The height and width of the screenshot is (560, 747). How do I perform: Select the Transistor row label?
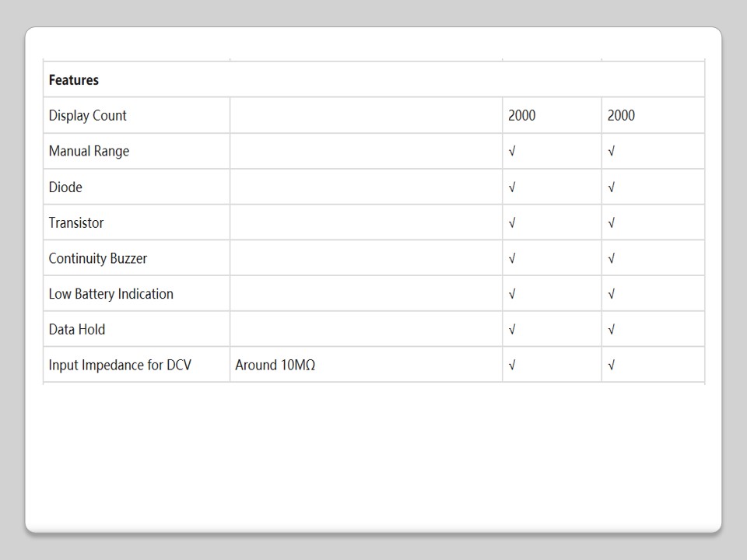76,223
